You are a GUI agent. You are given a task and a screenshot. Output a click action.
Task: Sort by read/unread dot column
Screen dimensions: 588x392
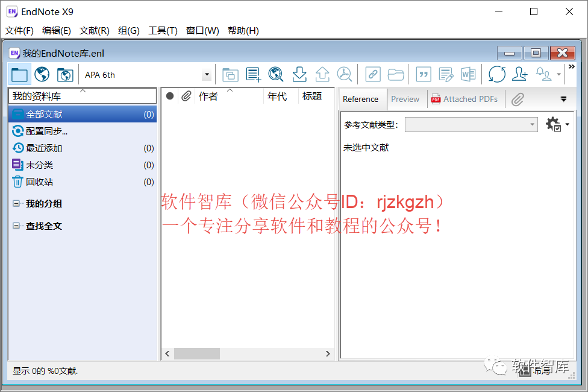[x=170, y=96]
